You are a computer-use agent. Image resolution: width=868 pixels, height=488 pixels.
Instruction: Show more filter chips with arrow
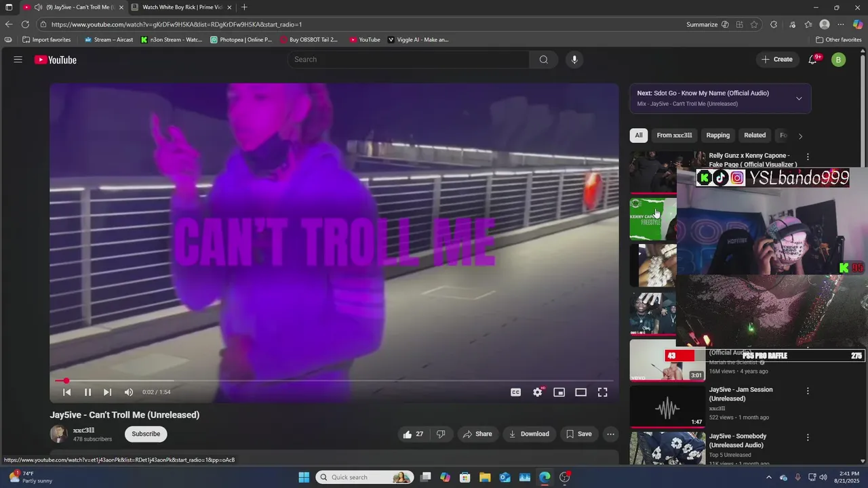pos(800,136)
